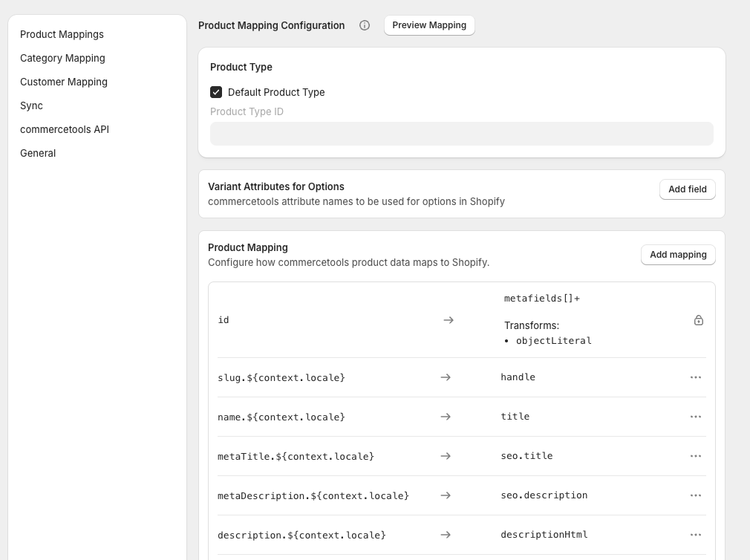Uncheck the Default Product Type checkbox
750x560 pixels.
tap(216, 92)
